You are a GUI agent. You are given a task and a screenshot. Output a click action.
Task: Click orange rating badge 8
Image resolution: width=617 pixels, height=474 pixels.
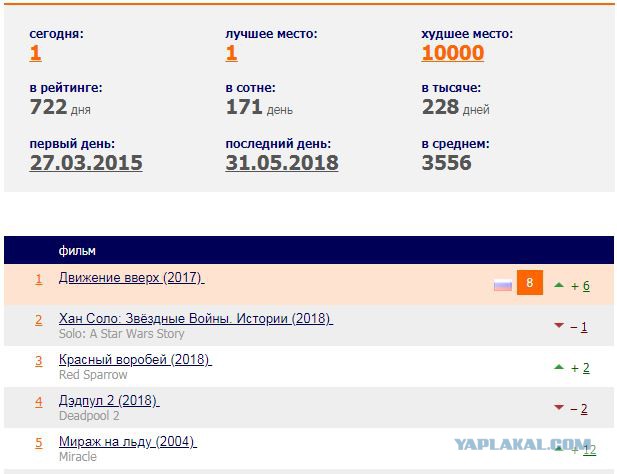(x=530, y=282)
